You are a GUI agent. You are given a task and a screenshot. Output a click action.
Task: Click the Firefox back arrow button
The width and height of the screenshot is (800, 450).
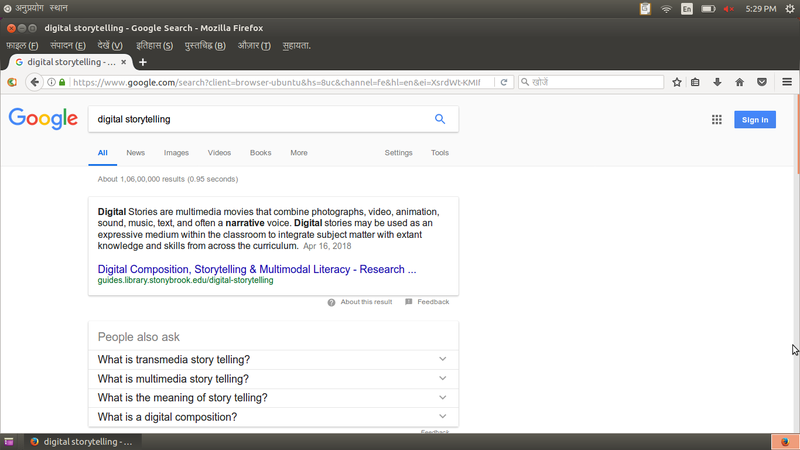click(34, 82)
